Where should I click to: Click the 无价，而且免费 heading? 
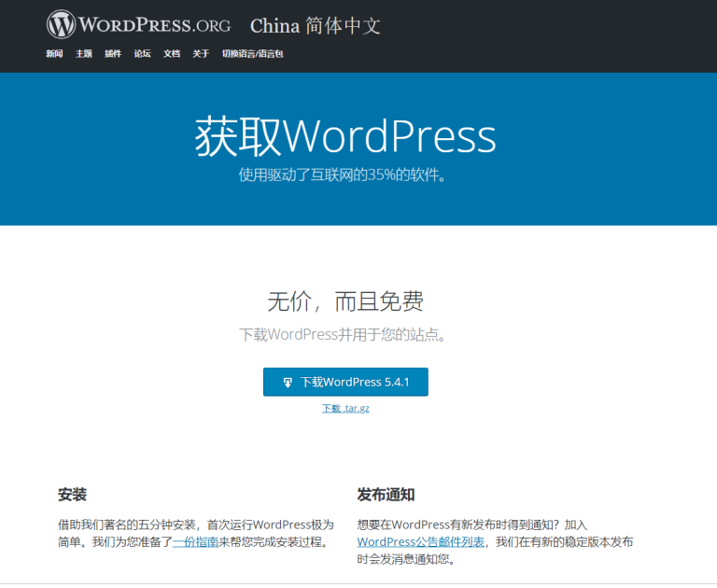tap(345, 301)
